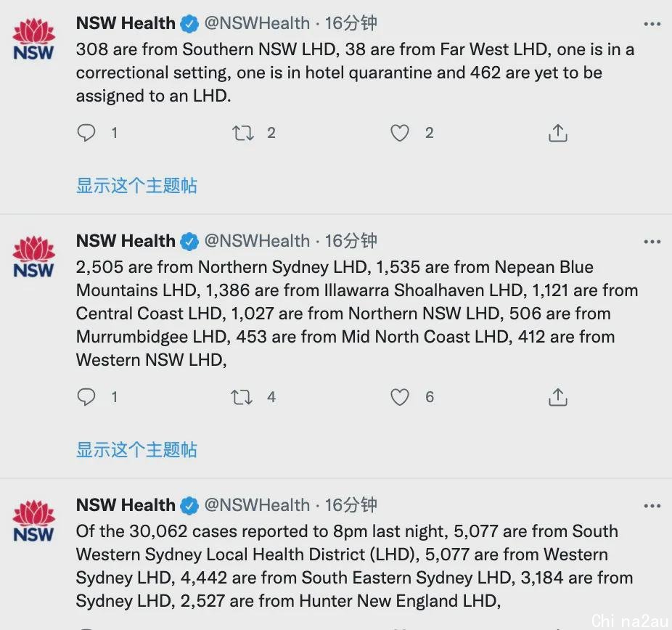The width and height of the screenshot is (672, 630).
Task: Show the thread under the second tweet
Action: click(136, 449)
